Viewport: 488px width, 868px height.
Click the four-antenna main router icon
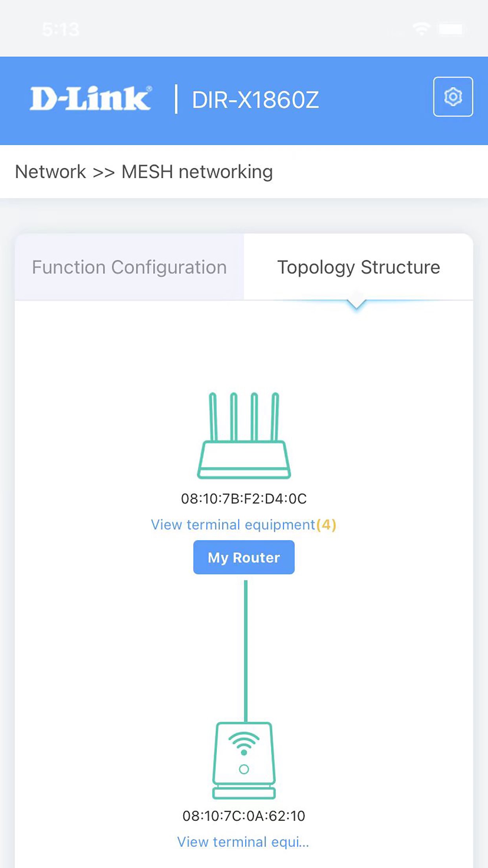tap(244, 436)
